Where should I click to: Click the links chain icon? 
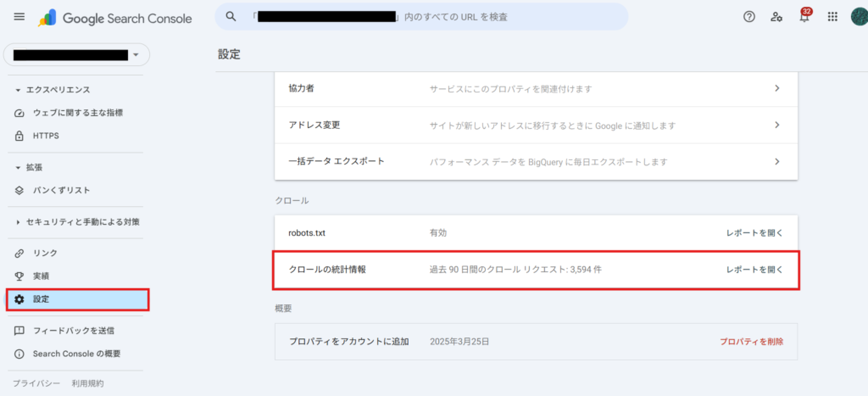19,253
